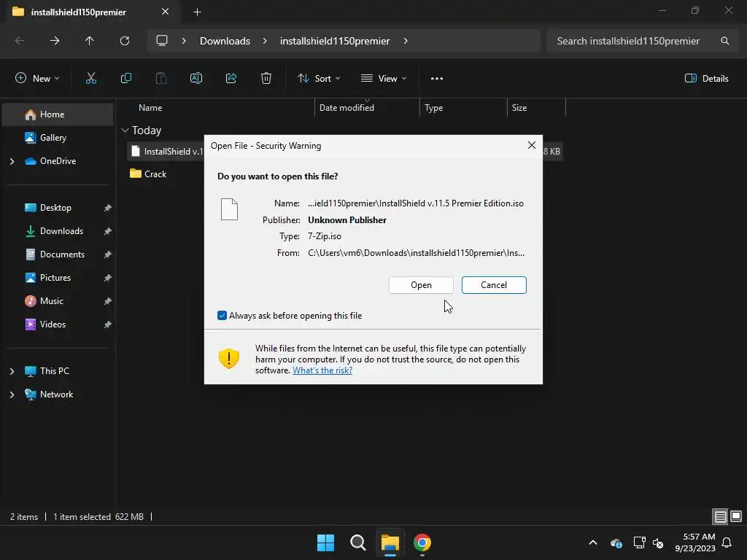The image size is (747, 560).
Task: Click the Share icon in toolbar
Action: click(x=231, y=79)
